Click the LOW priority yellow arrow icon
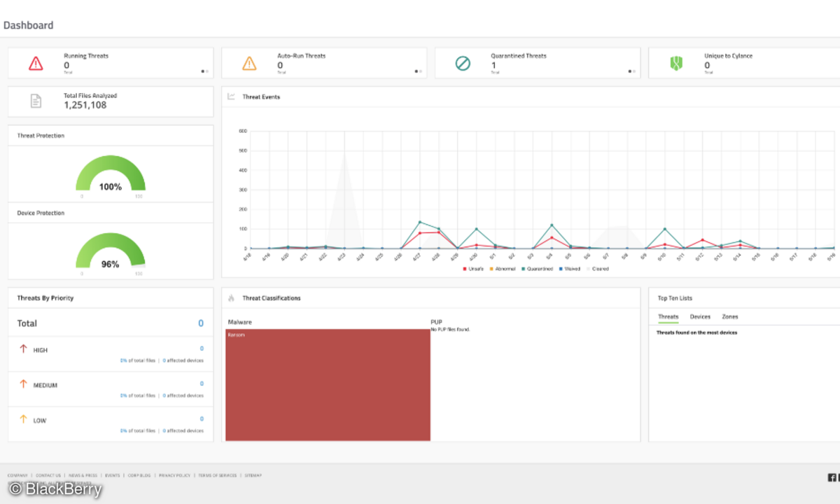 [23, 419]
